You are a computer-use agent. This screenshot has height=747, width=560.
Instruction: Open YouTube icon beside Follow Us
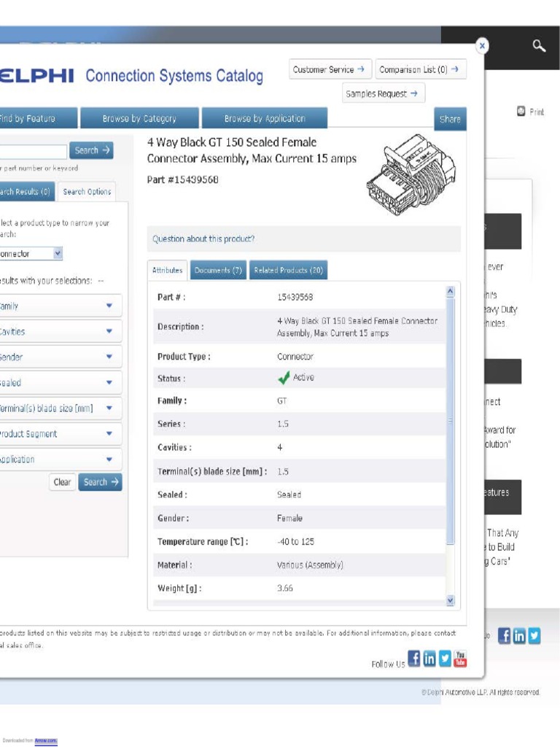(460, 659)
